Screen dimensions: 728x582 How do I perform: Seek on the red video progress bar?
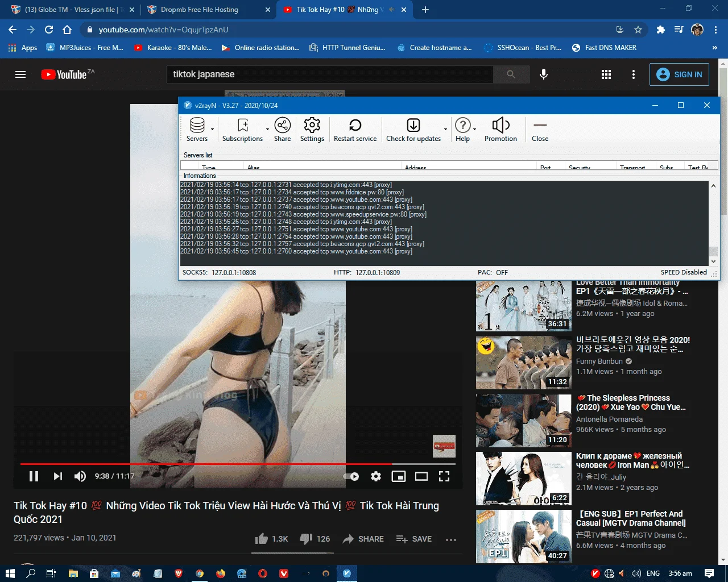click(238, 464)
